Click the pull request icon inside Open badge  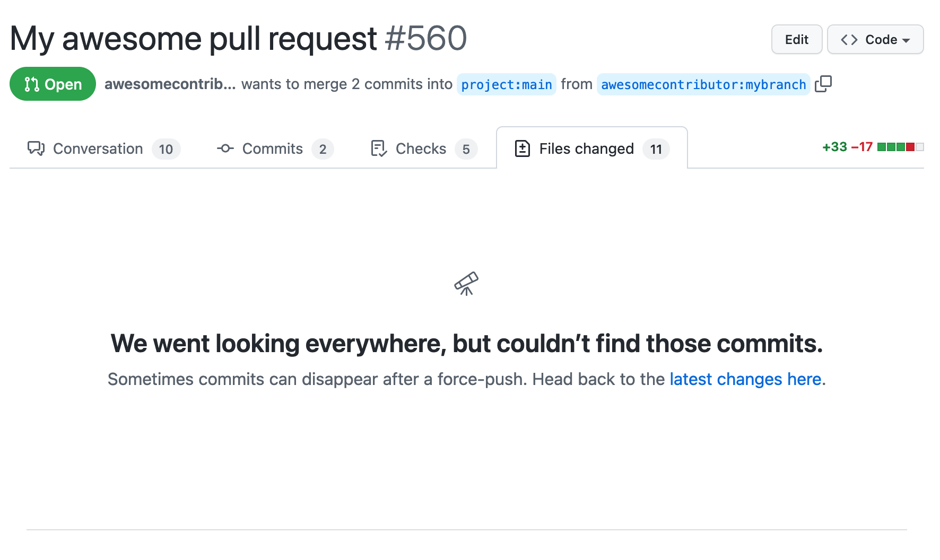pos(31,84)
